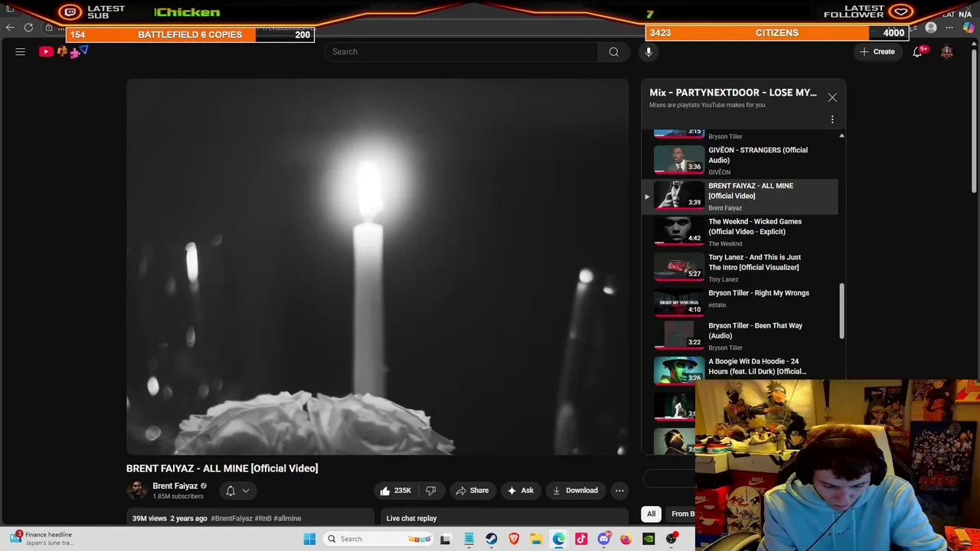Image resolution: width=980 pixels, height=551 pixels.
Task: Open the browser profile icon
Action: tap(931, 28)
